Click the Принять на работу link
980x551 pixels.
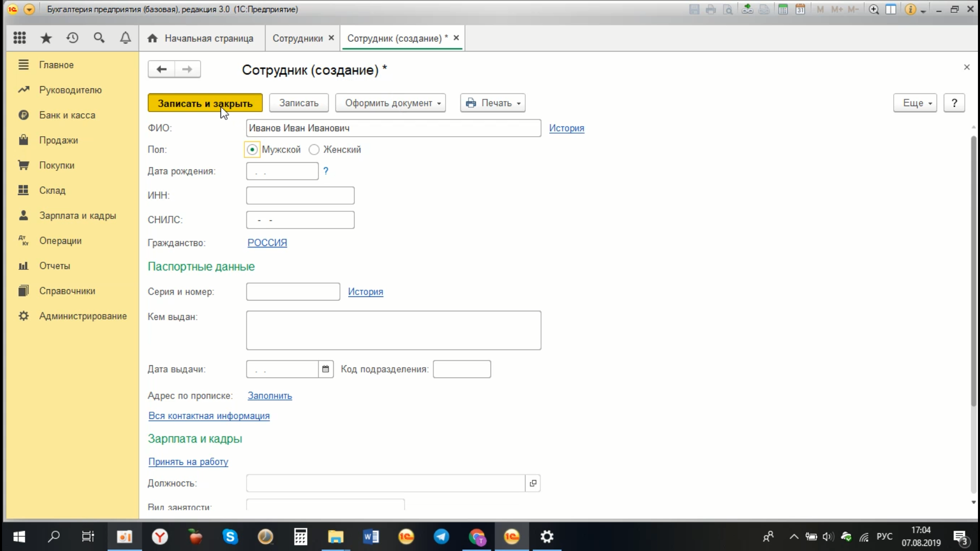(x=188, y=462)
